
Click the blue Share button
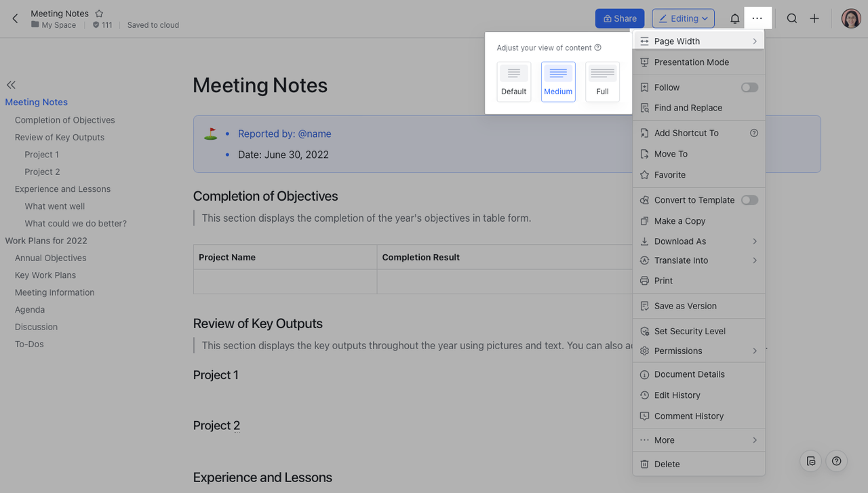[619, 19]
